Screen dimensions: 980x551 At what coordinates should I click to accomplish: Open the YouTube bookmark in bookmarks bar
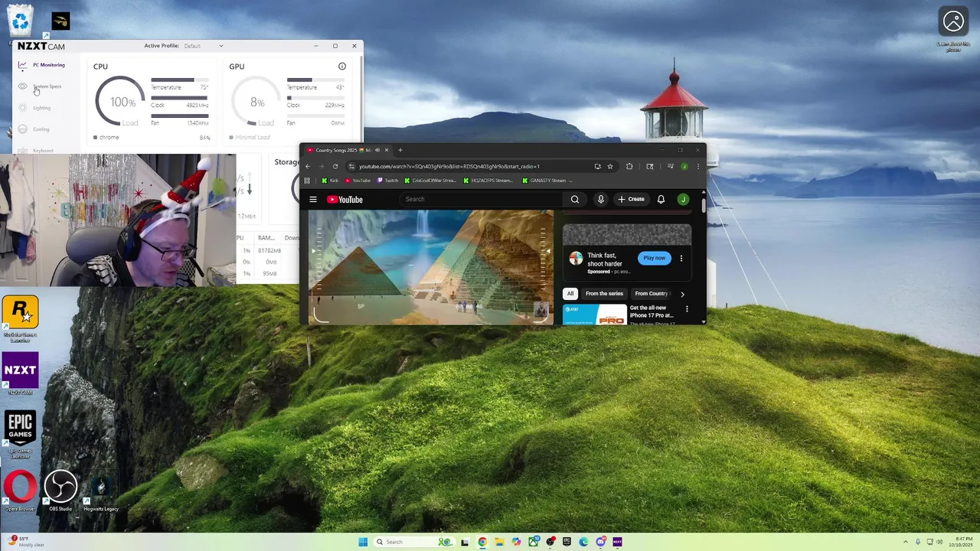click(x=358, y=181)
